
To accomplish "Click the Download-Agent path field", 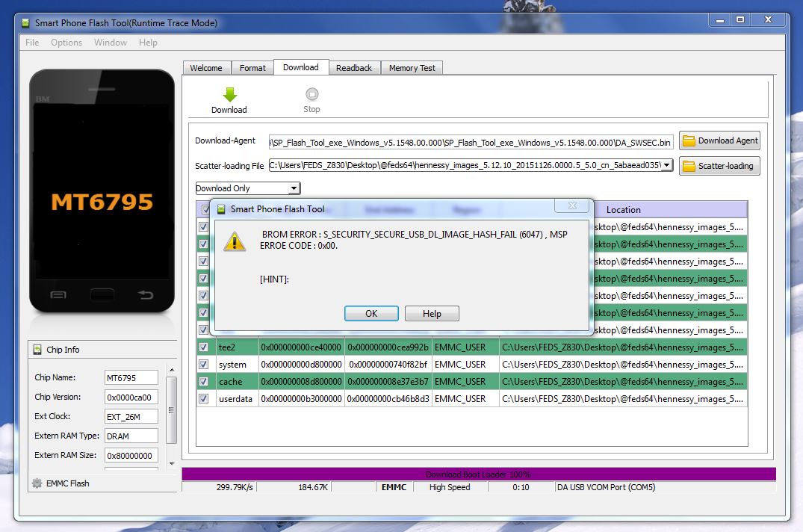I will pyautogui.click(x=471, y=143).
